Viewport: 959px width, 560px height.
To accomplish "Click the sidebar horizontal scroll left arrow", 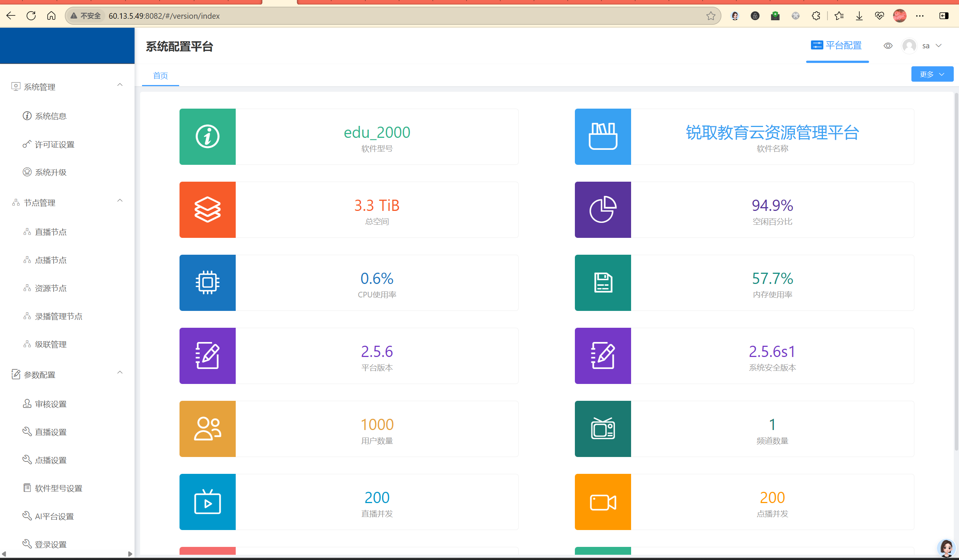I will click(x=4, y=554).
